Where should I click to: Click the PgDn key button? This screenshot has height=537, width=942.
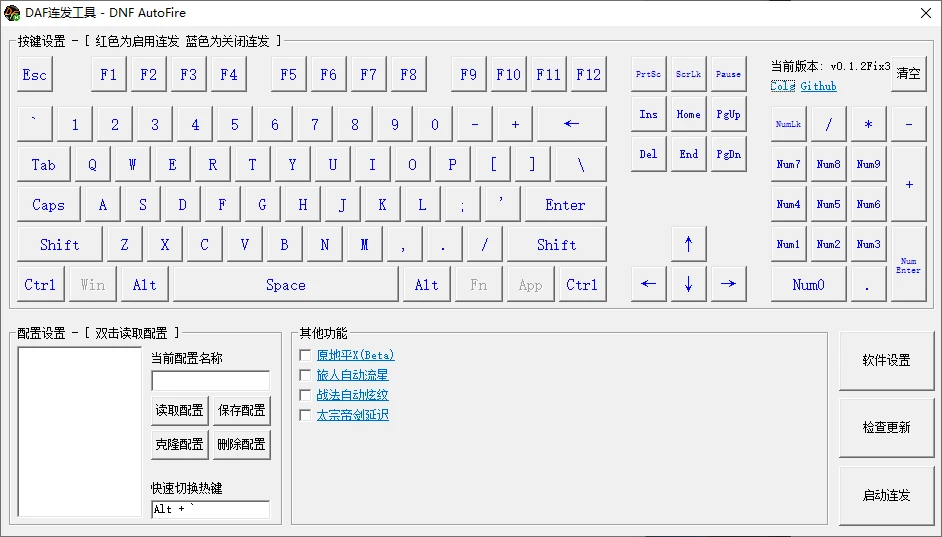(x=728, y=154)
